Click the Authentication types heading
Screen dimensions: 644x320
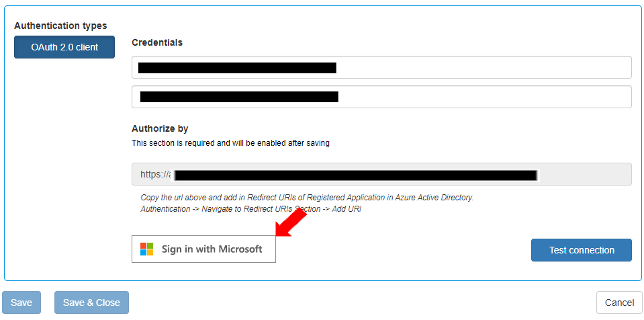(60, 26)
